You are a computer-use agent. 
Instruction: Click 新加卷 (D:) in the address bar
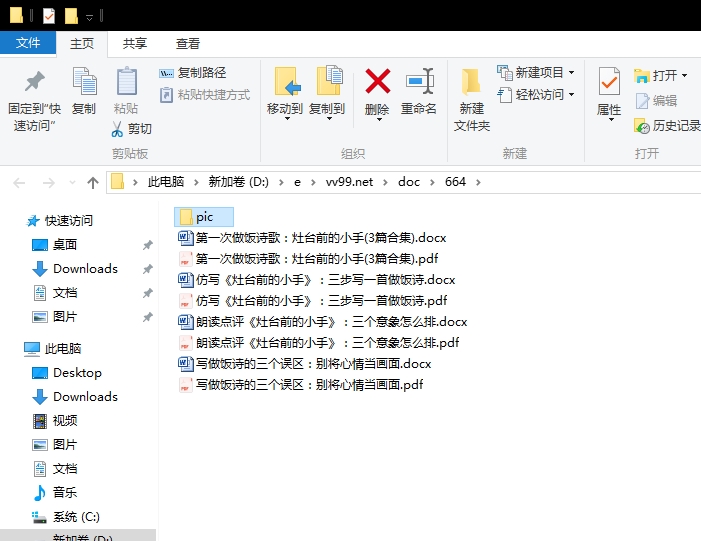point(238,182)
